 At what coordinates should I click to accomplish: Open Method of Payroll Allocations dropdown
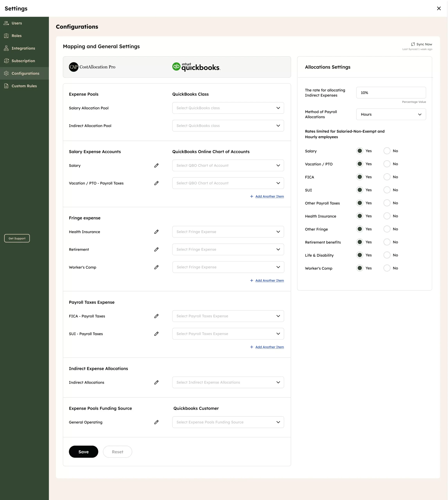[x=391, y=114]
